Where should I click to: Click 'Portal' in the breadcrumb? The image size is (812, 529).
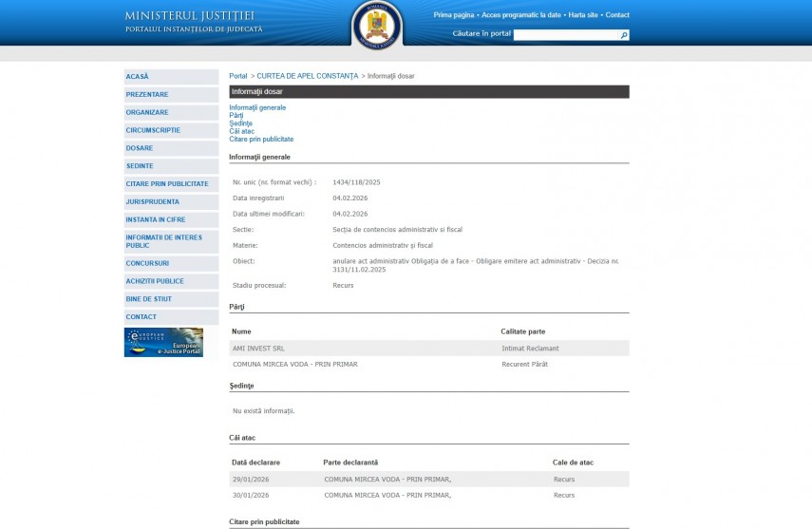coord(237,76)
